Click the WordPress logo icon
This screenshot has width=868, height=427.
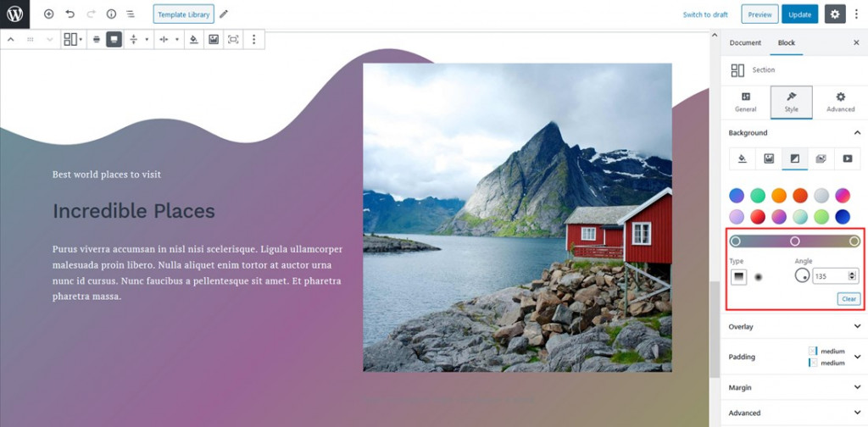tap(14, 14)
